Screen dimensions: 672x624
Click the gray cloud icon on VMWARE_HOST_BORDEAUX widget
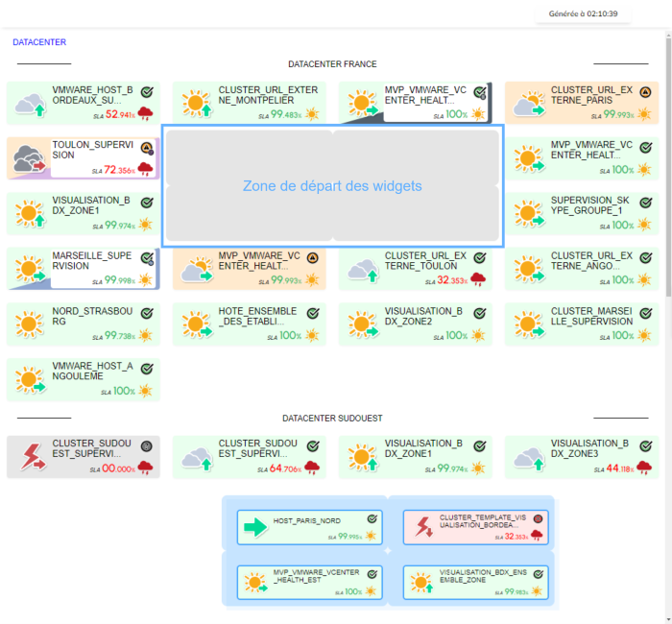(32, 104)
